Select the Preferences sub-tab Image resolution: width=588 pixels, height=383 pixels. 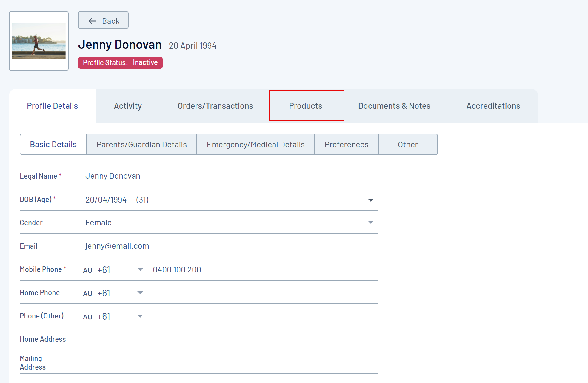pos(346,145)
